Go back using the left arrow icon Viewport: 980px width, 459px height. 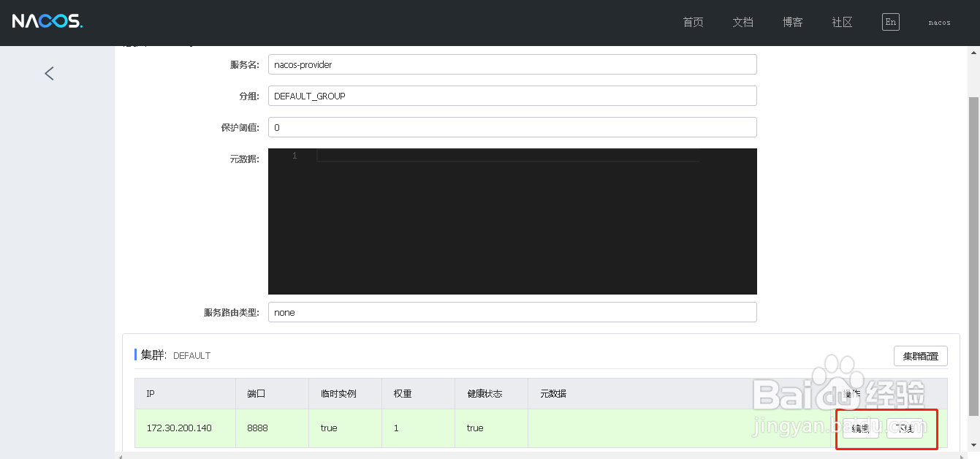(49, 73)
